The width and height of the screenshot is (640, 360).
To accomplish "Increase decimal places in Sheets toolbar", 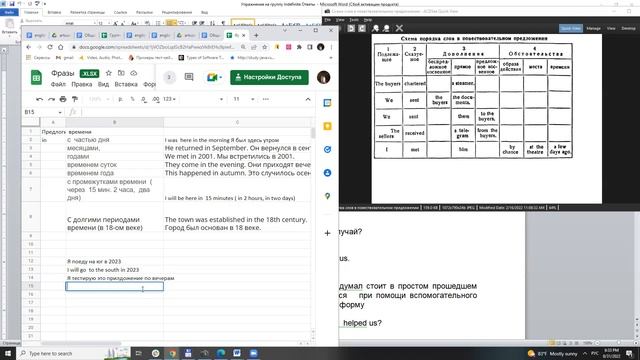I will coord(156,99).
